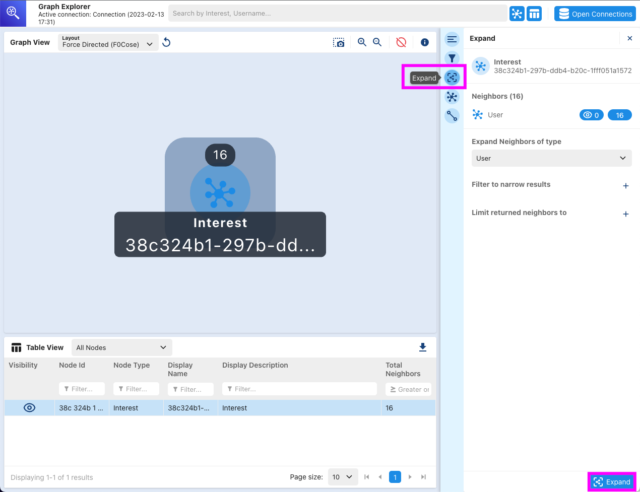Re-run the graph layout
The width and height of the screenshot is (640, 492).
pyautogui.click(x=167, y=43)
